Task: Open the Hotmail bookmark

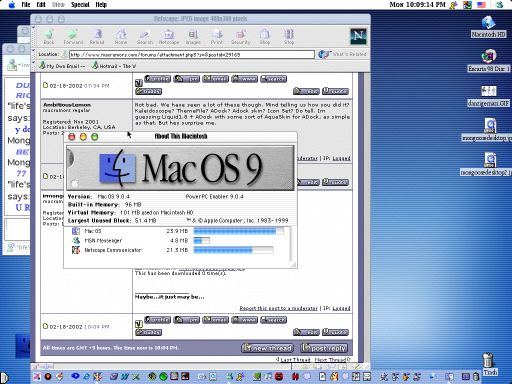Action: [114, 66]
